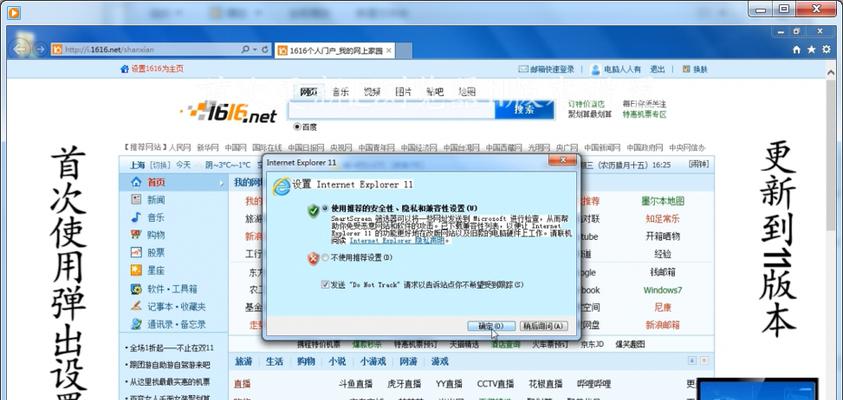Open the 新浪邮箱 link

coord(663,325)
